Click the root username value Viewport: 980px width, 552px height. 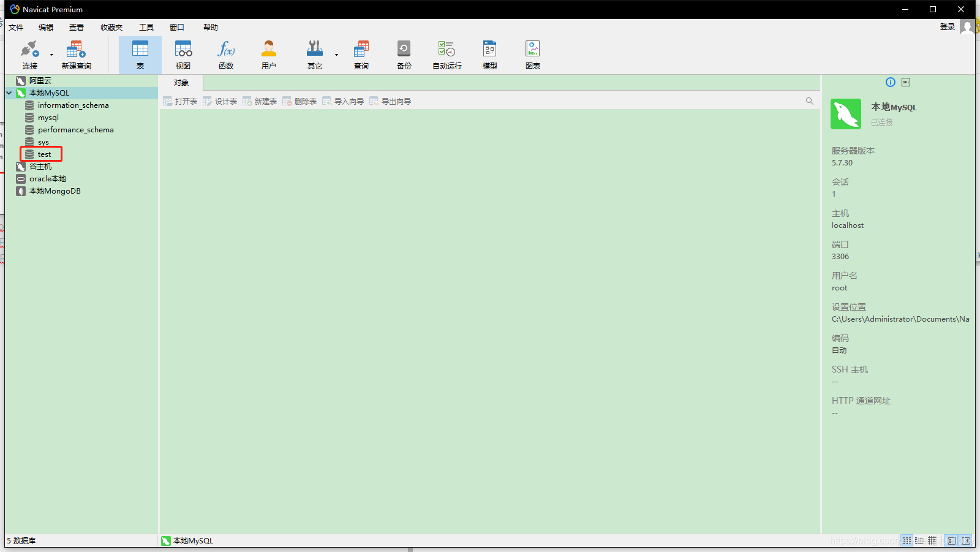(x=840, y=288)
